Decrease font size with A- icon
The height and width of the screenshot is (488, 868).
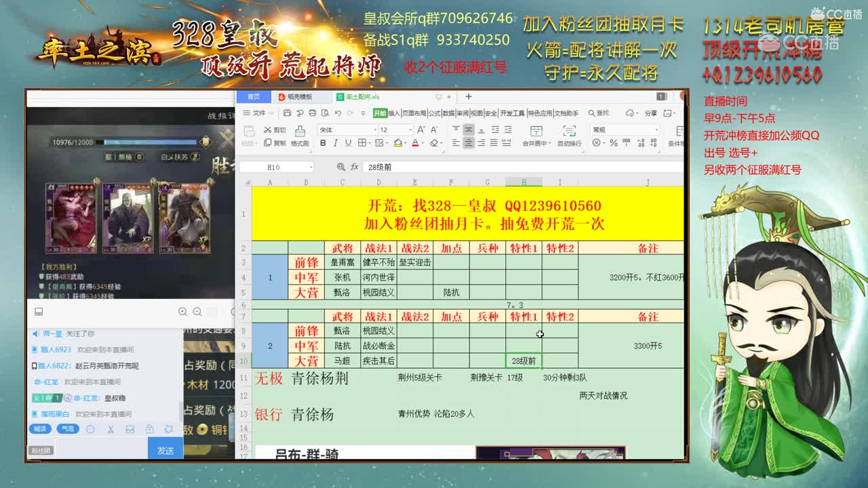pos(434,129)
